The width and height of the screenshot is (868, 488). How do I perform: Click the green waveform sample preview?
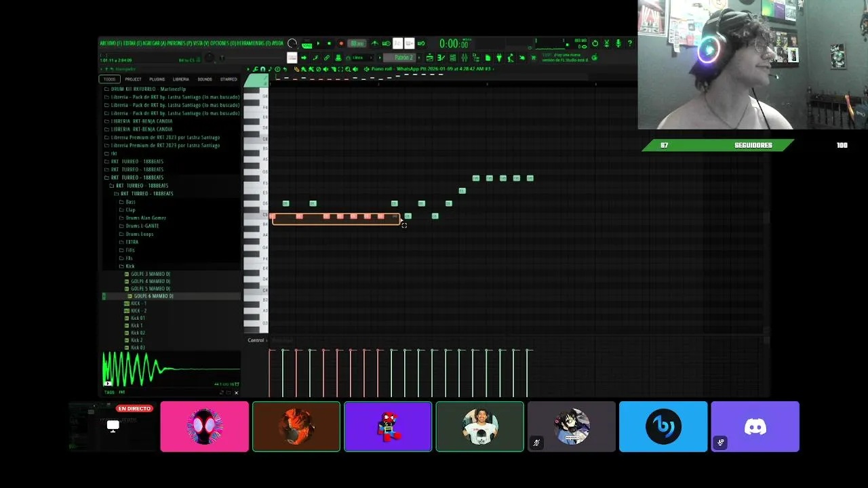171,369
